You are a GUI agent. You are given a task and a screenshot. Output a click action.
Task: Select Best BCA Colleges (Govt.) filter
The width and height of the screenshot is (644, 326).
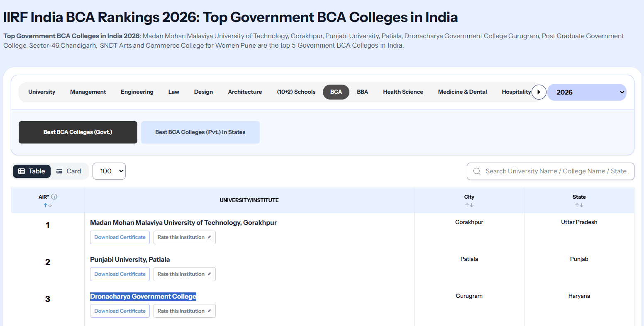point(78,132)
